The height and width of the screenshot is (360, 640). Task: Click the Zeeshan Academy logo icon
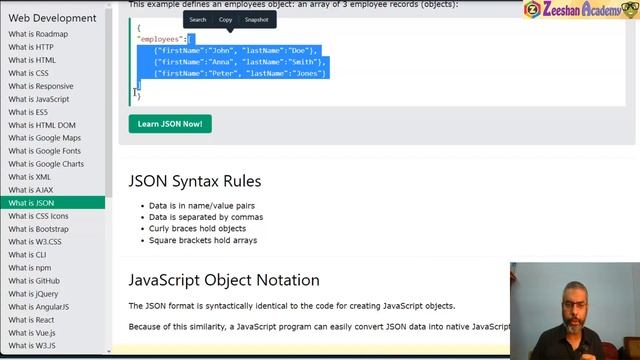tap(532, 10)
